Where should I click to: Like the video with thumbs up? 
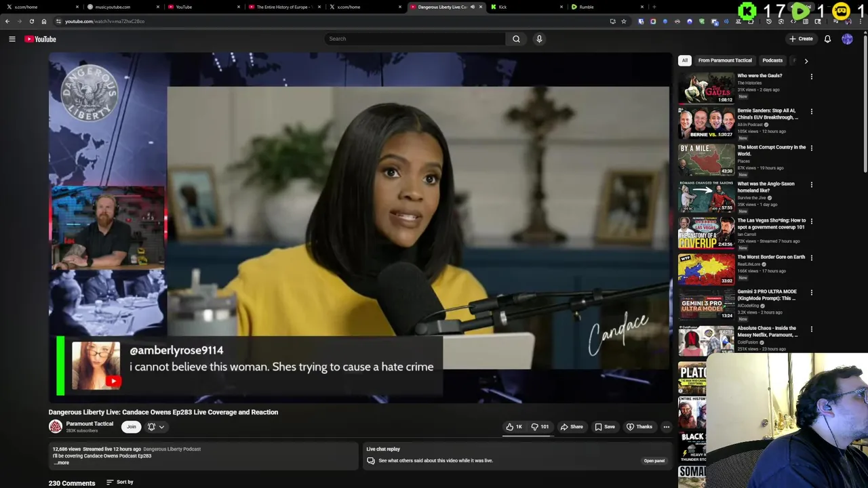[514, 426]
